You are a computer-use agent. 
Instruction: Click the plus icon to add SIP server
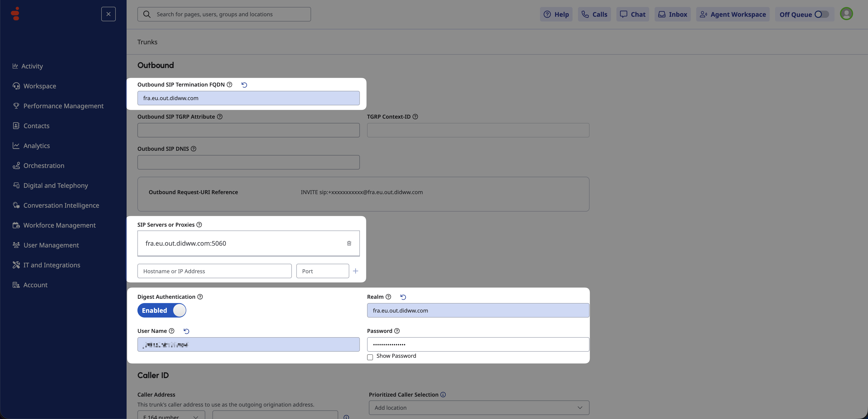tap(356, 271)
